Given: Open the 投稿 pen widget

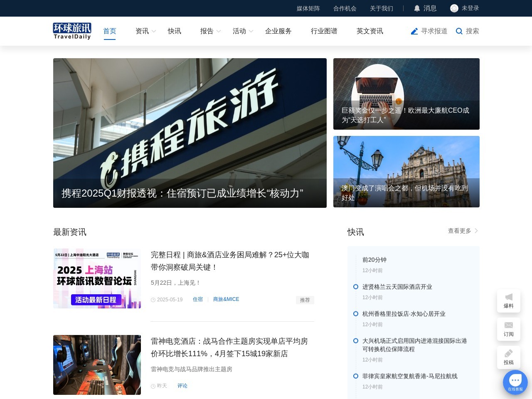Looking at the screenshot, I should pyautogui.click(x=509, y=357).
